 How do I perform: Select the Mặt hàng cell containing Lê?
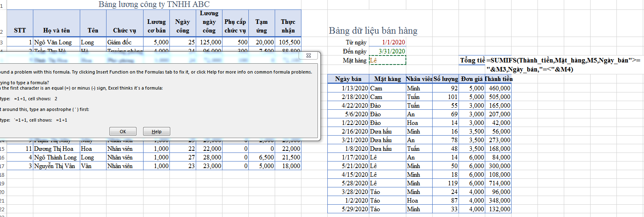click(x=387, y=60)
